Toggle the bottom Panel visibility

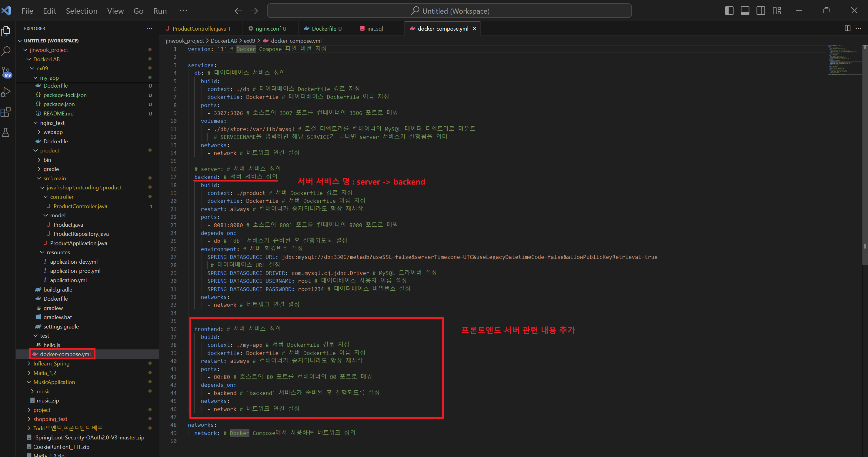coord(745,11)
